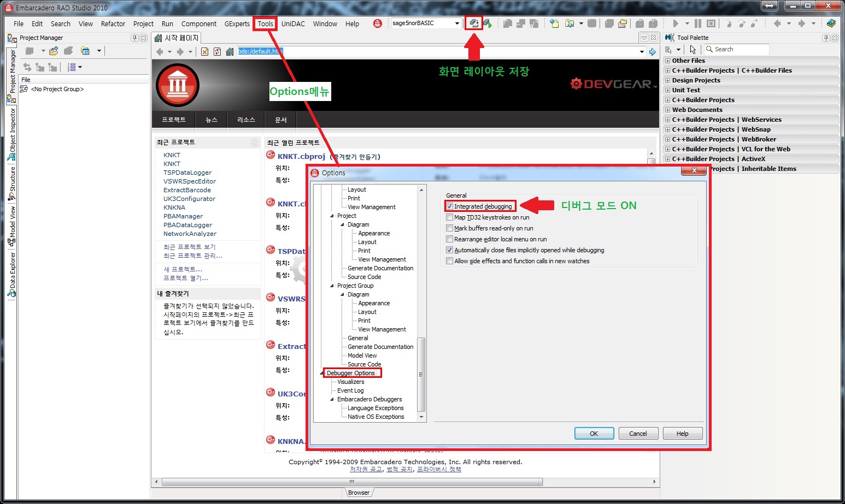The height and width of the screenshot is (504, 845).
Task: Click the New Items toolbar icon
Action: (x=554, y=23)
